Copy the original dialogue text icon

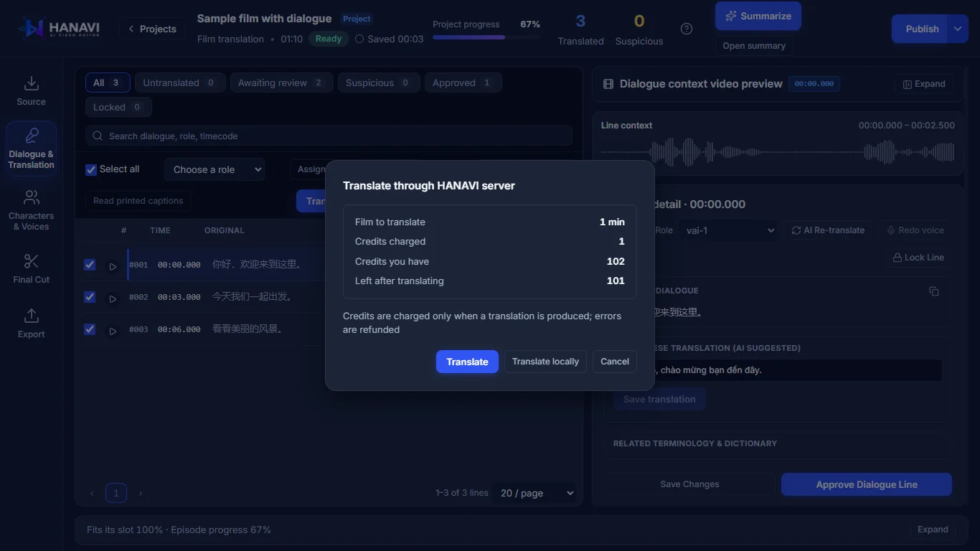pos(933,291)
